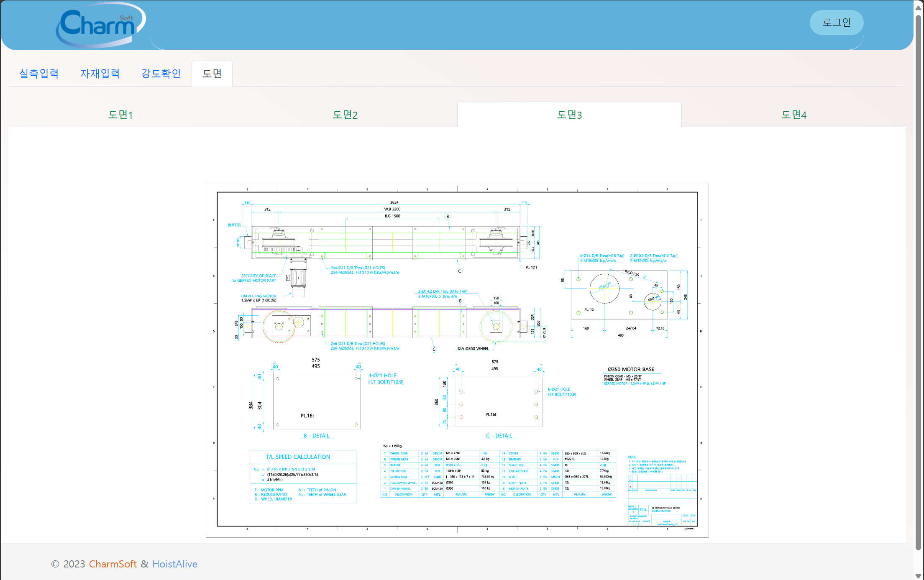Select the 도면3 drawing sub-tab
The height and width of the screenshot is (580, 924).
[569, 115]
